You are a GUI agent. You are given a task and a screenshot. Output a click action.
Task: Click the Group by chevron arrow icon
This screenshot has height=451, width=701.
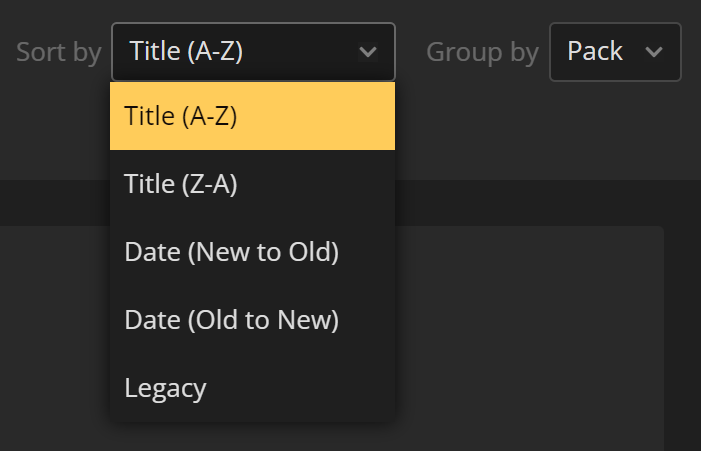[654, 52]
